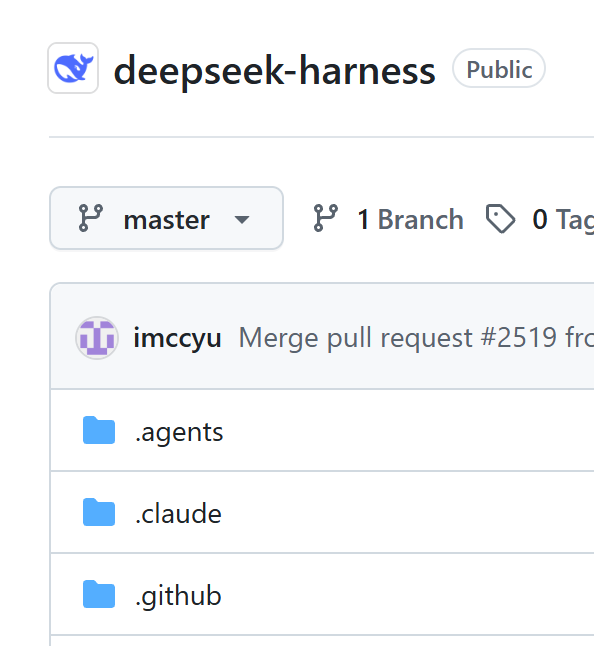Click imccyu's purple identicon avatar
The height and width of the screenshot is (646, 594).
[97, 338]
